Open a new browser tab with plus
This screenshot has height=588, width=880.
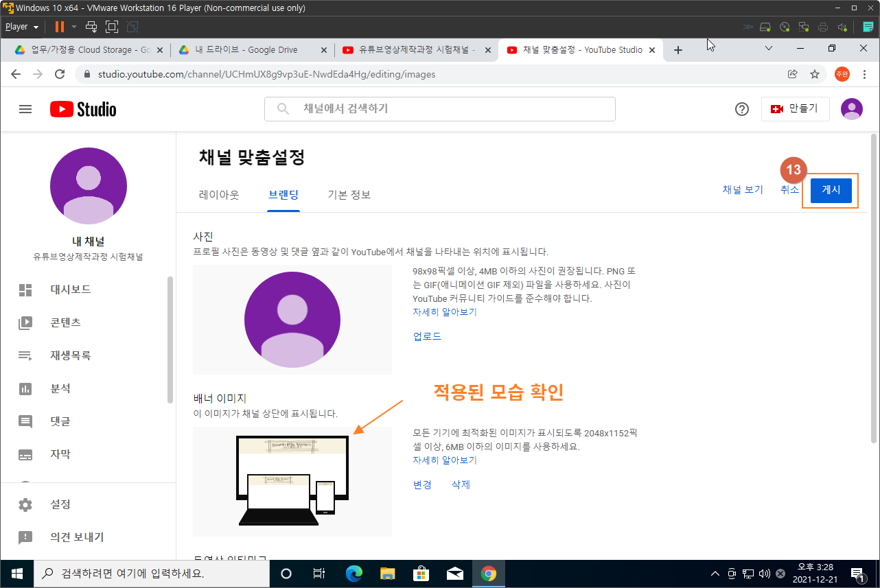678,50
